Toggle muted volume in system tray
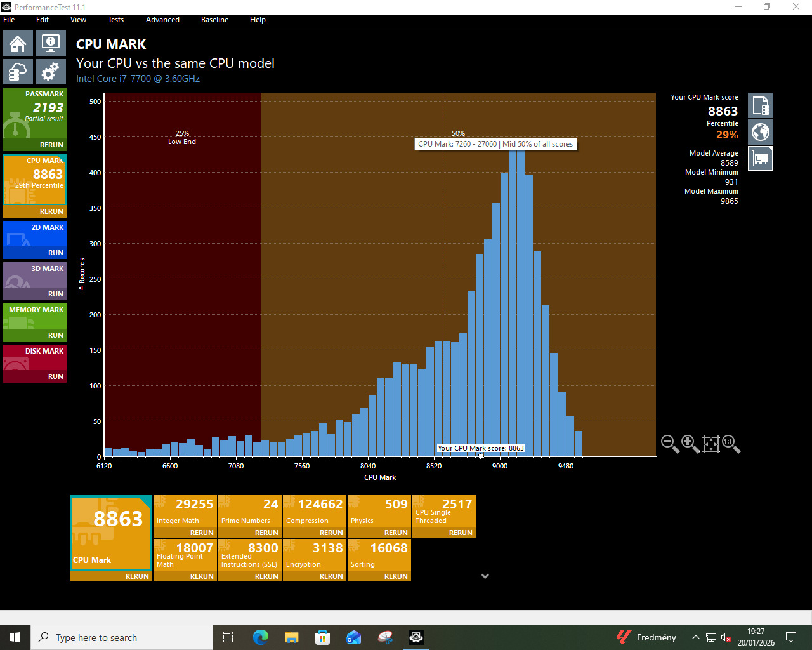Image resolution: width=812 pixels, height=650 pixels. (726, 637)
